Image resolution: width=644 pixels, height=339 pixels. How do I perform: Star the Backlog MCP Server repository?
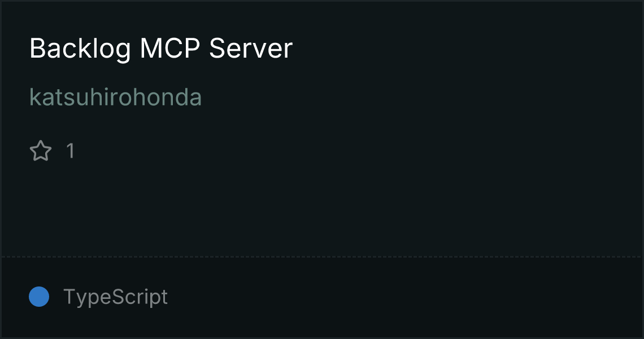pos(41,150)
